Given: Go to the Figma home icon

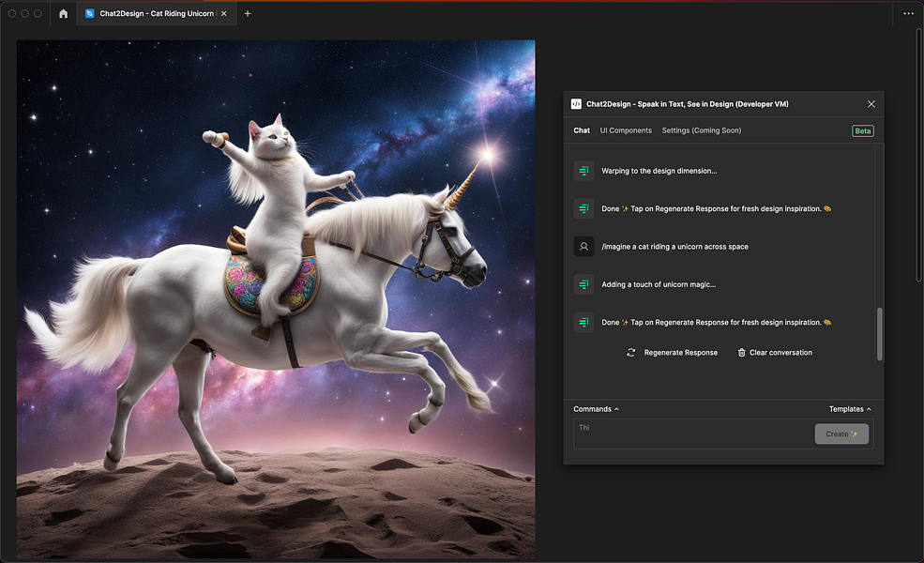Looking at the screenshot, I should coord(63,13).
